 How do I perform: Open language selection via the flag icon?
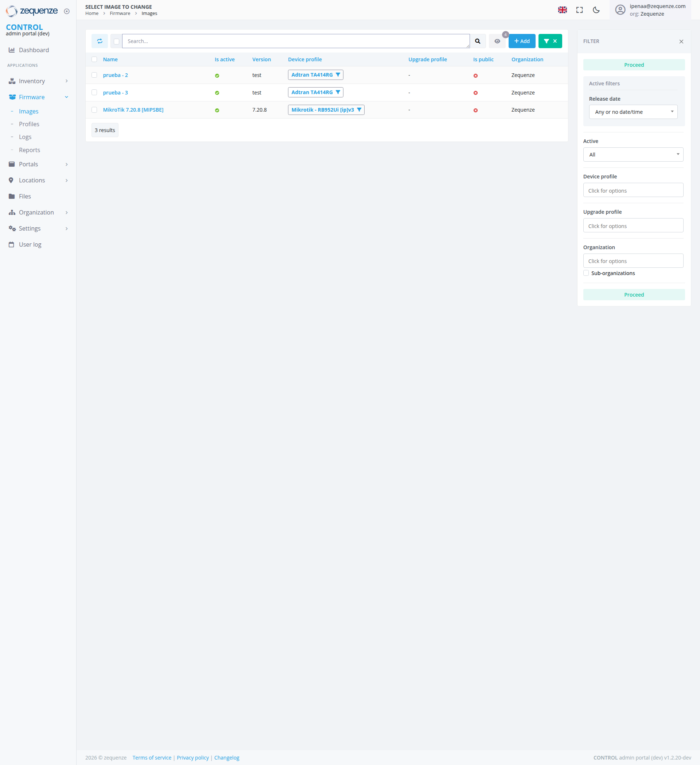tap(562, 10)
